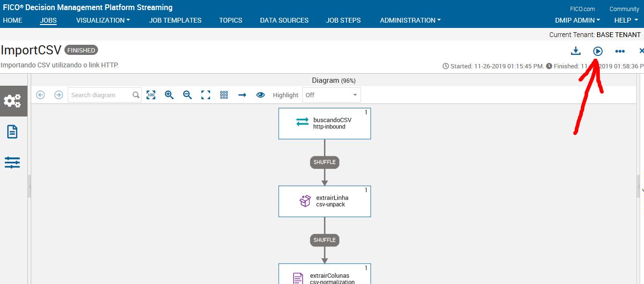Toggle the eye visibility icon in the diagram toolbar
The height and width of the screenshot is (284, 644).
[x=260, y=94]
